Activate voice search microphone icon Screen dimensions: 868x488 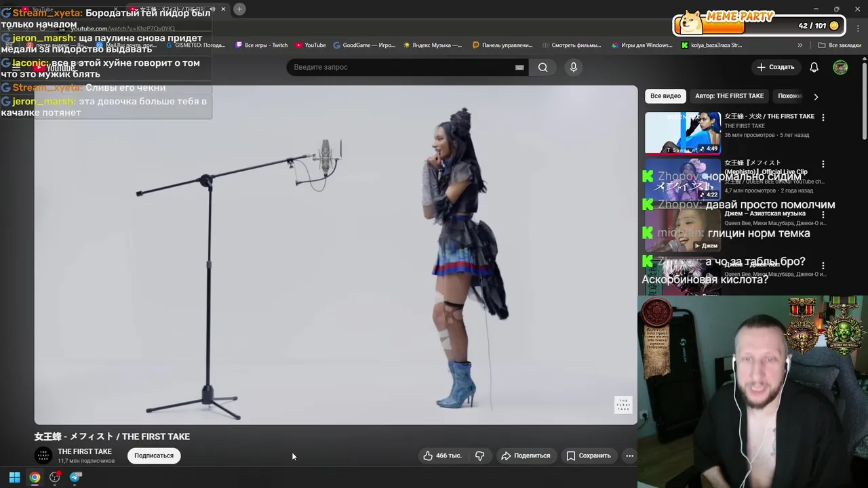point(574,67)
